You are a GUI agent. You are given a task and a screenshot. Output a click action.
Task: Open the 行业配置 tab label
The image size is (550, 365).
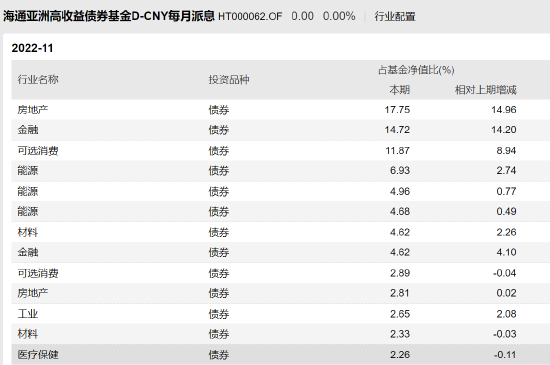point(395,16)
